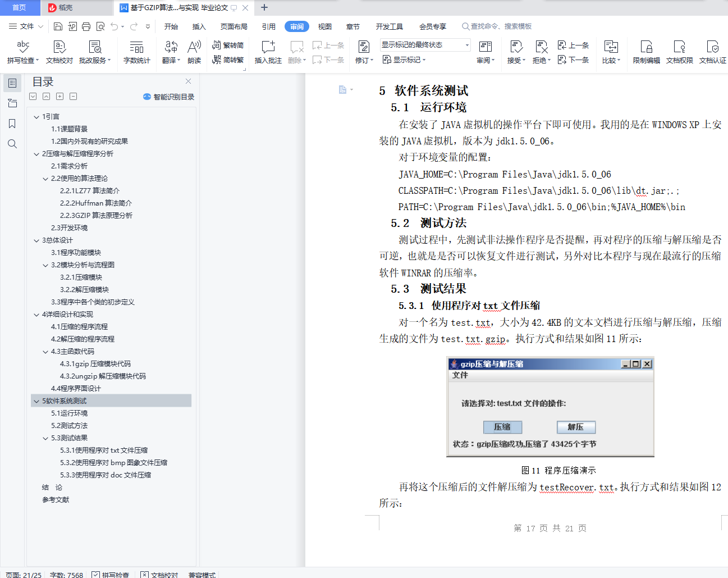This screenshot has width=728, height=578.
Task: Jump to 参考文献 in the outline
Action: [x=56, y=500]
